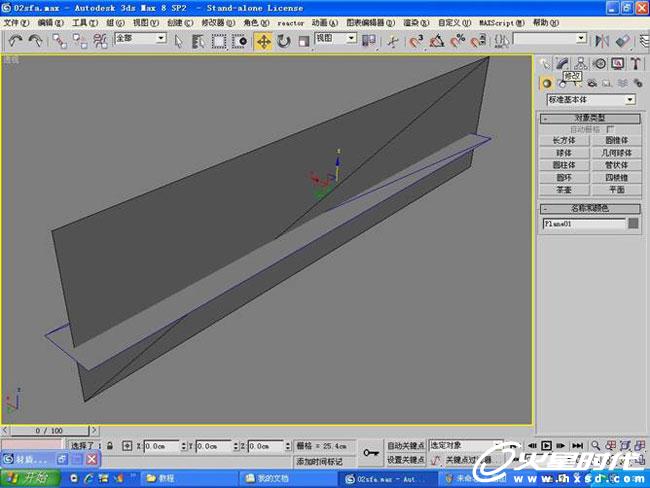
Task: Select the Space Warps category icon
Action: [622, 83]
